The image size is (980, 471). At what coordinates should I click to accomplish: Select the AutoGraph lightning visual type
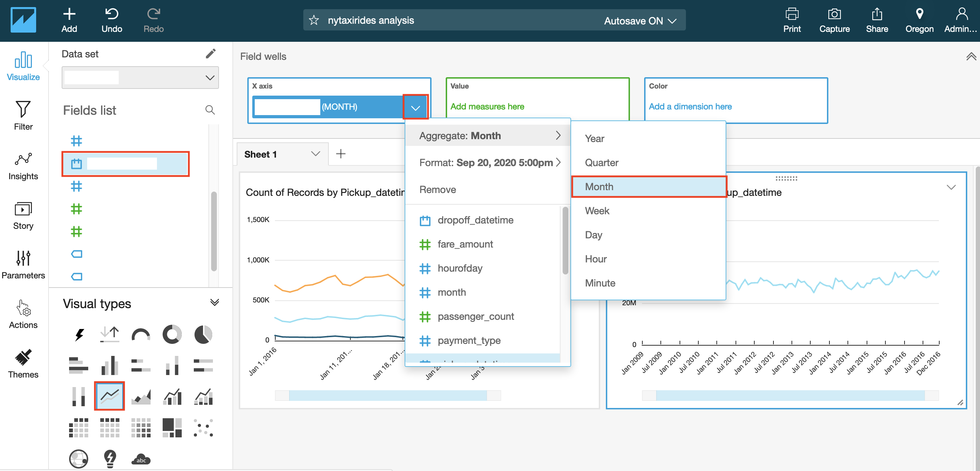[79, 334]
